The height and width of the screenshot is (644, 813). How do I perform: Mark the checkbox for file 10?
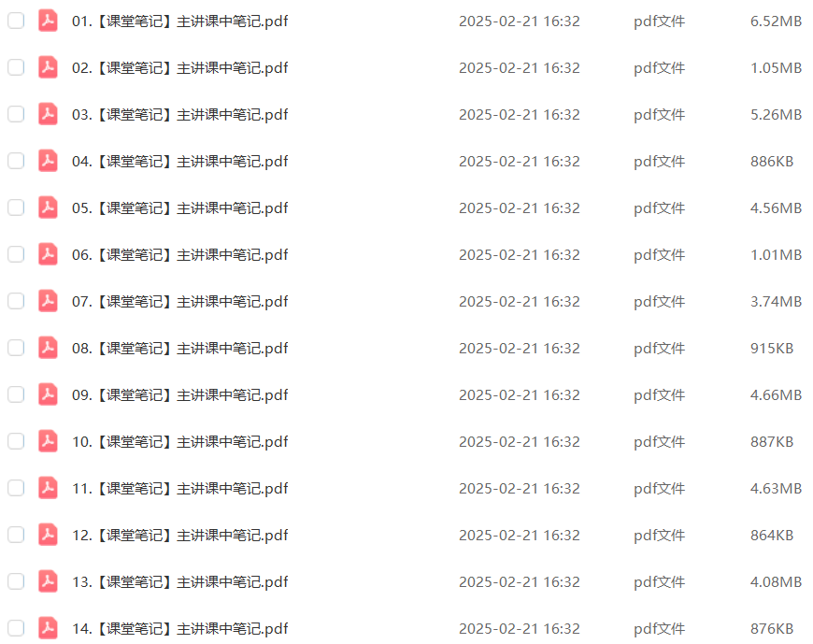[x=16, y=441]
